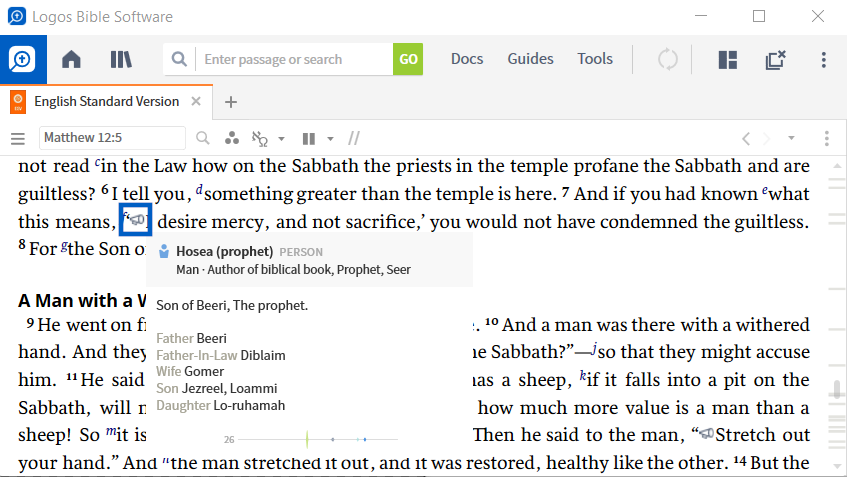Click footnote marker e before 'what'
Viewport: 847px width, 477px height.
[764, 190]
